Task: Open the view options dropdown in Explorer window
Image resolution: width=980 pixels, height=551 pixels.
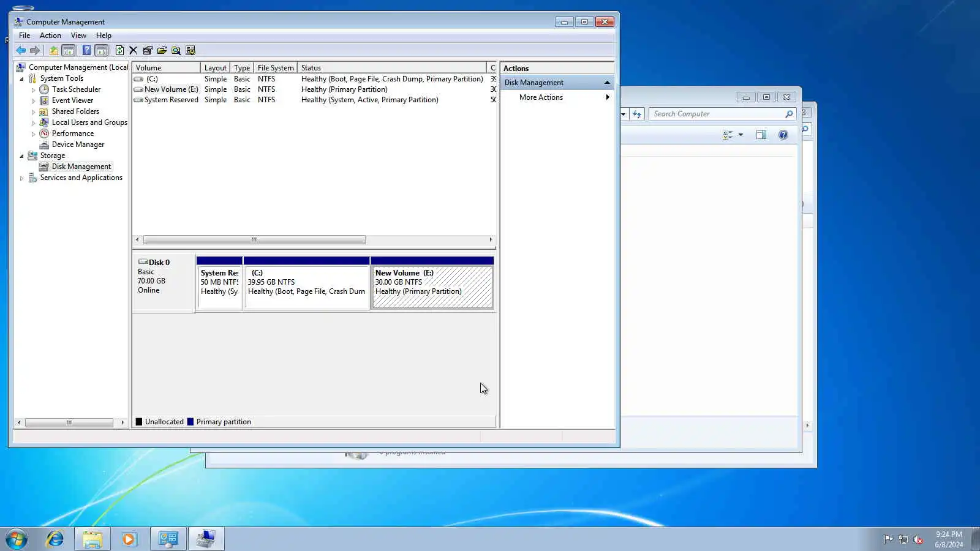Action: [741, 135]
